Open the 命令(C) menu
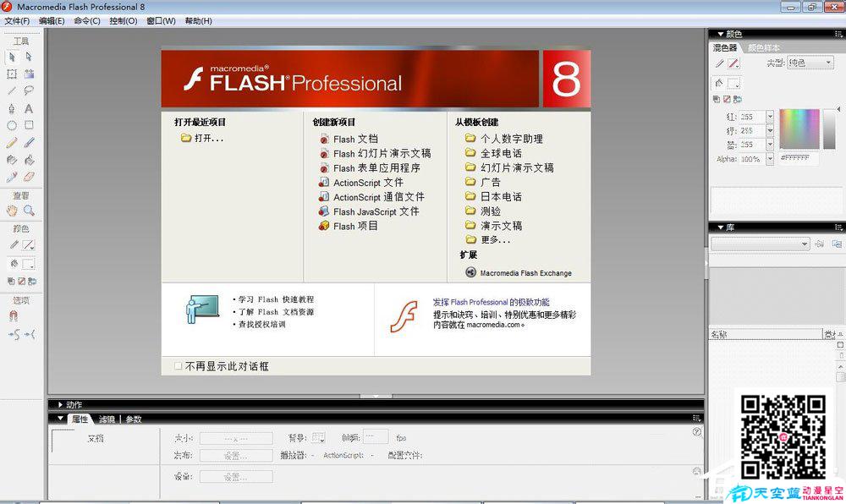The image size is (846, 504). (x=87, y=21)
